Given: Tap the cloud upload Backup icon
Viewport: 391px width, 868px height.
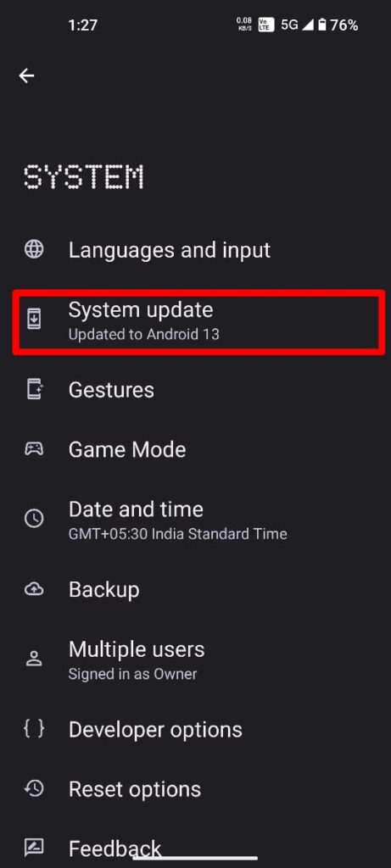Looking at the screenshot, I should click(x=34, y=590).
